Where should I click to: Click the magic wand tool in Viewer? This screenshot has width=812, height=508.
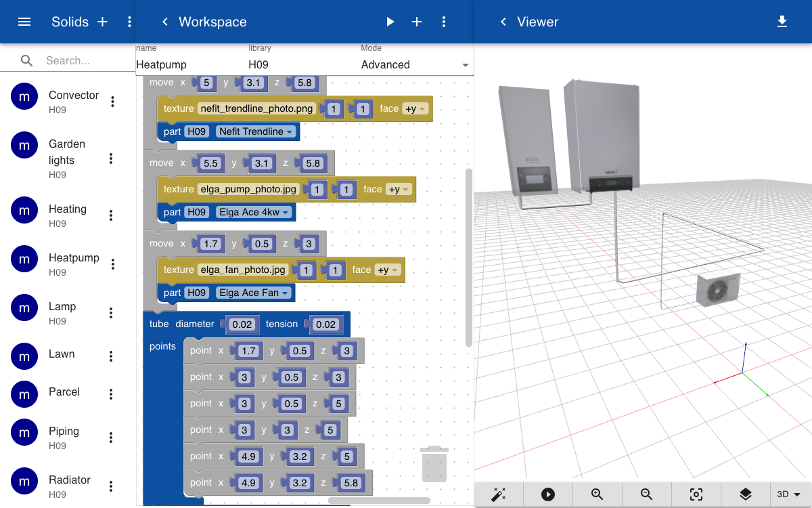click(x=499, y=494)
